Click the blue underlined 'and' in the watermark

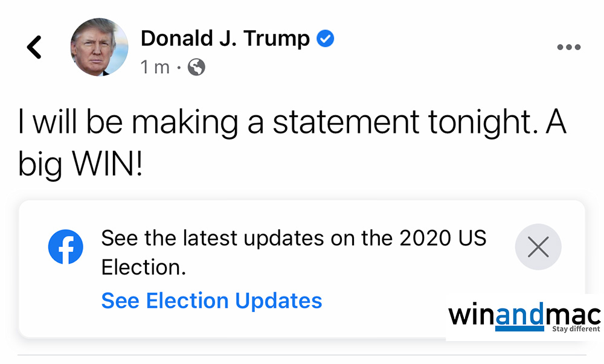click(519, 316)
